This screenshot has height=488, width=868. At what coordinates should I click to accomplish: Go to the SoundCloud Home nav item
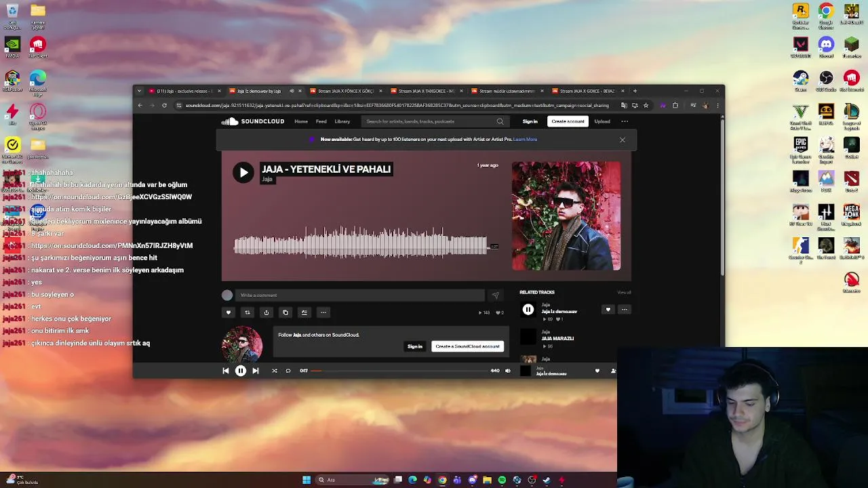301,121
